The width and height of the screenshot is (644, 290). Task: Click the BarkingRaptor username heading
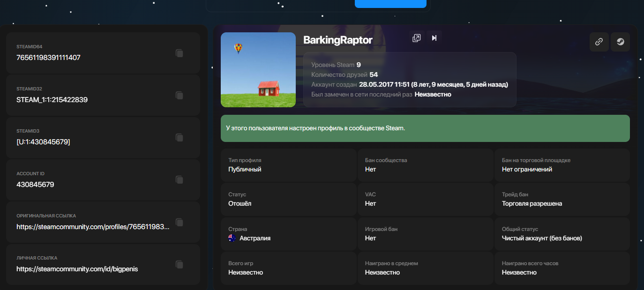pos(338,40)
